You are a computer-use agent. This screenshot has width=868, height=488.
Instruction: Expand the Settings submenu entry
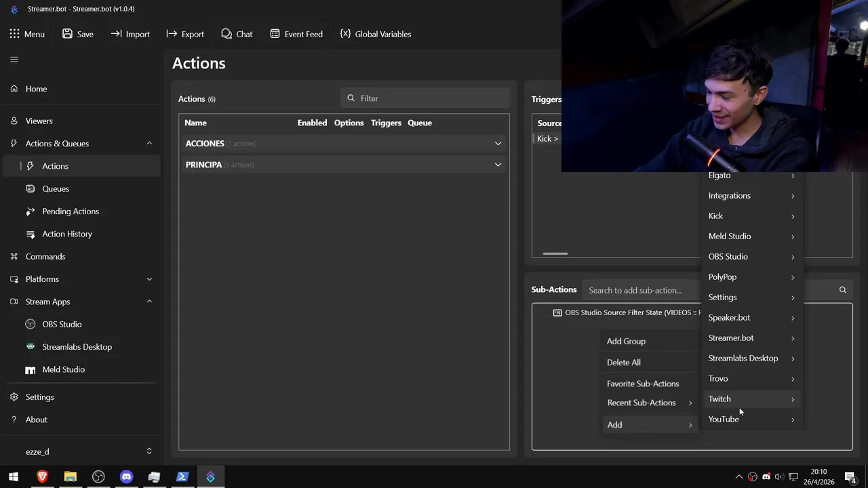click(751, 297)
